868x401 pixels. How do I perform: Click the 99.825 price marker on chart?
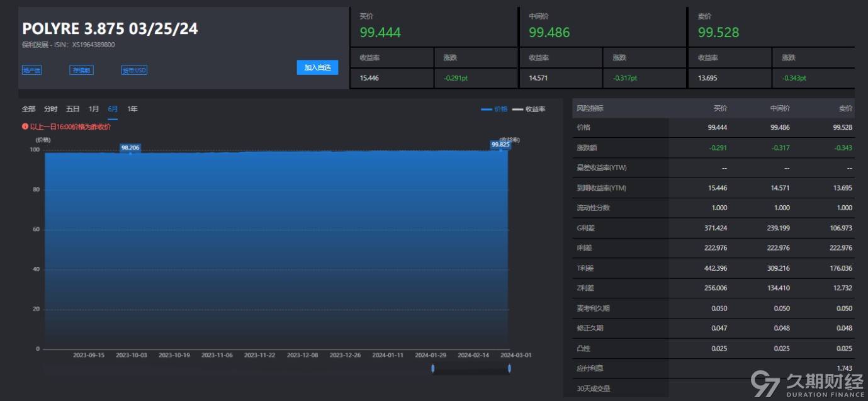(x=500, y=144)
